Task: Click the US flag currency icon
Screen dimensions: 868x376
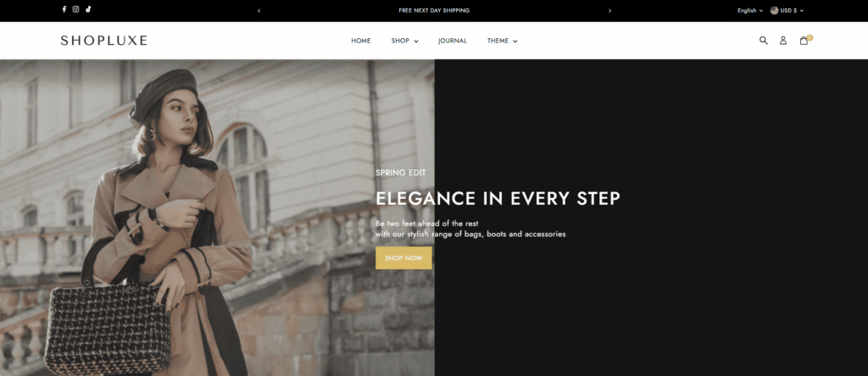Action: [774, 10]
